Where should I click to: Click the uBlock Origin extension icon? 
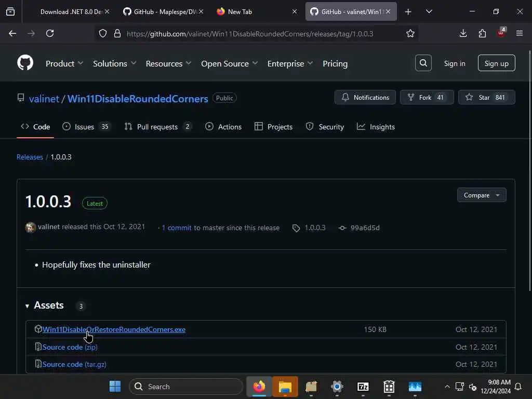tap(501, 33)
